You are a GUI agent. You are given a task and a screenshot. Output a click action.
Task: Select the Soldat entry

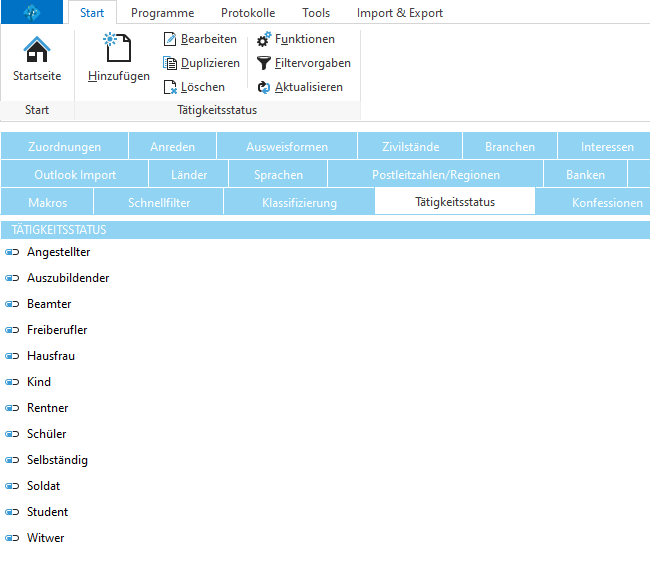[x=43, y=486]
